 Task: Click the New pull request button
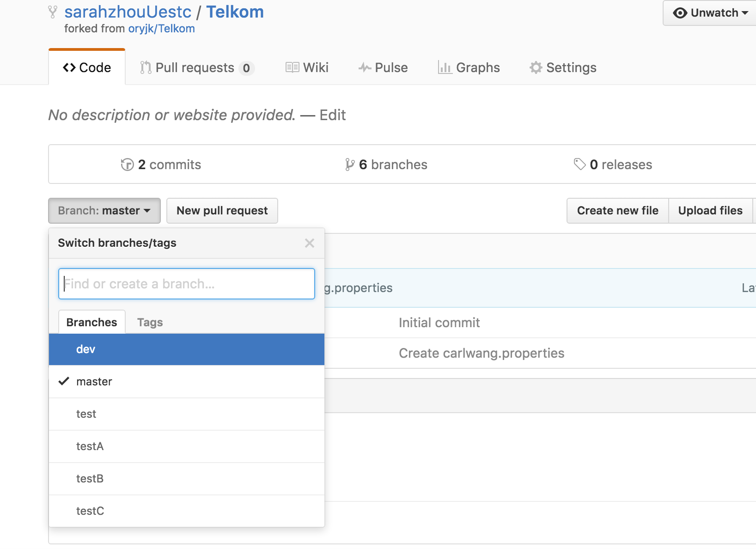[x=222, y=211]
